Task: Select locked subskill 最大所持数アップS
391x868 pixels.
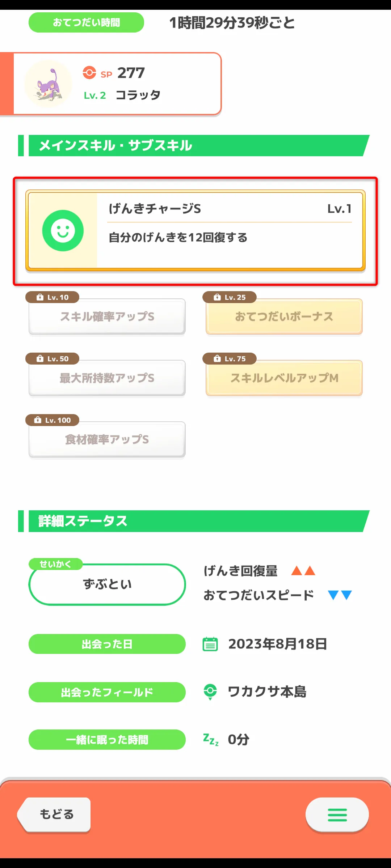Action: pos(107,378)
